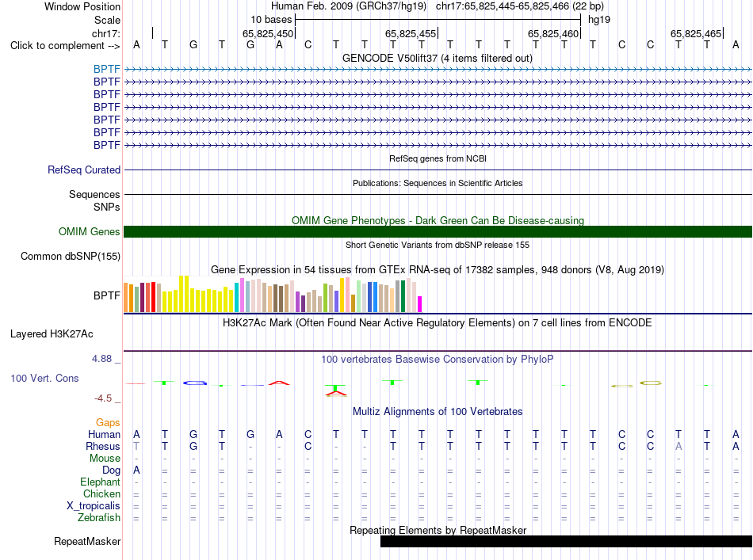Click the 10 bases scale bar
Viewport: 753px width, 560px height.
438,20
